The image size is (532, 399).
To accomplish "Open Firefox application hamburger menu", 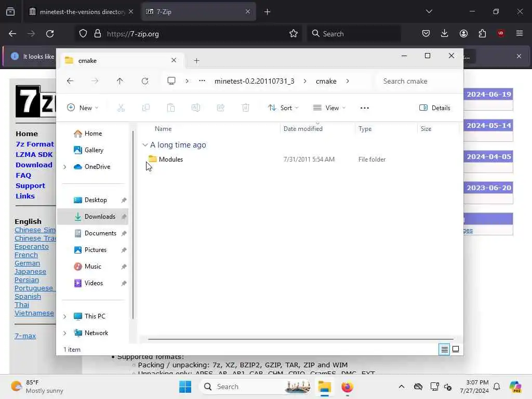I will click(520, 33).
